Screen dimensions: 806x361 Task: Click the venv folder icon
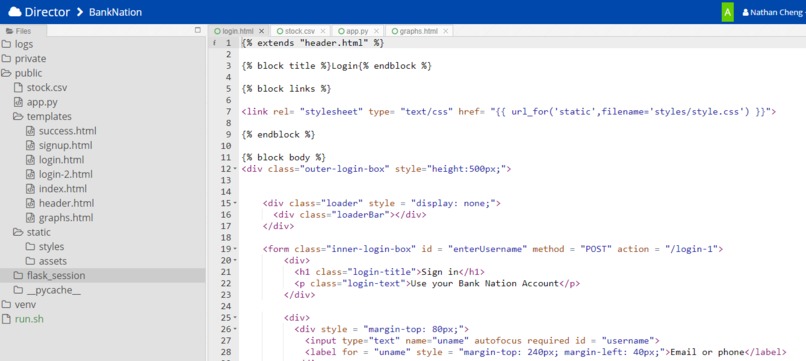[6, 304]
